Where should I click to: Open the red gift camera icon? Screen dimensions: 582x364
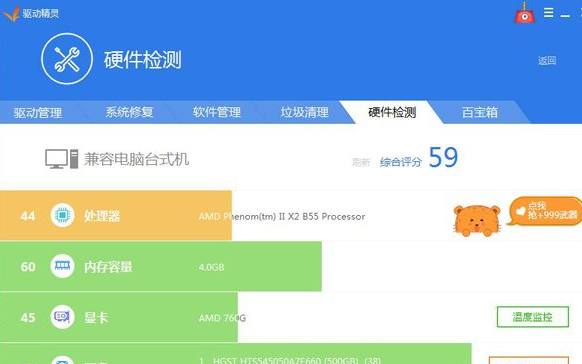tap(524, 13)
